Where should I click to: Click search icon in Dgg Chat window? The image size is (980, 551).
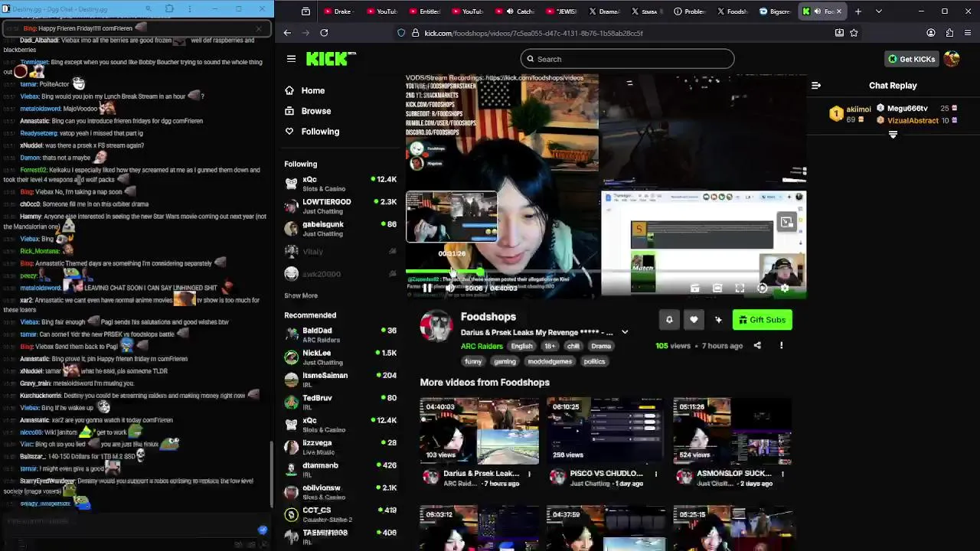point(149,9)
